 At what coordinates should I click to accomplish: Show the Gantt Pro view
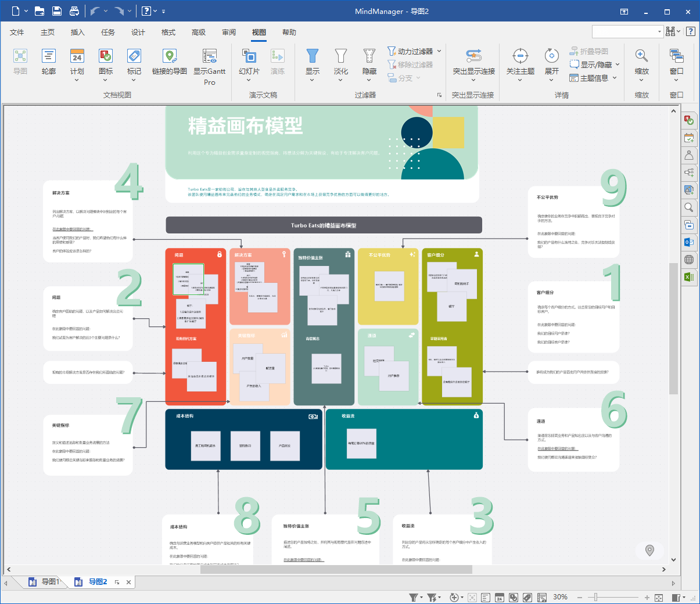point(210,66)
